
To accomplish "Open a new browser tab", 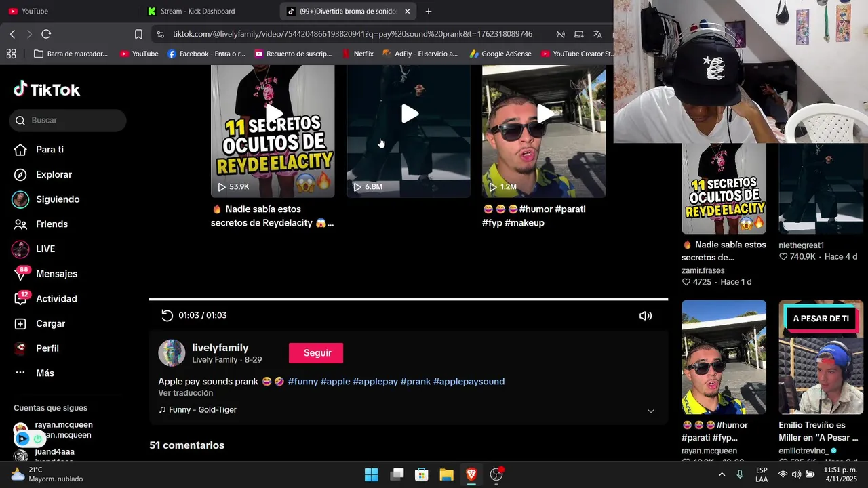I will tap(429, 12).
